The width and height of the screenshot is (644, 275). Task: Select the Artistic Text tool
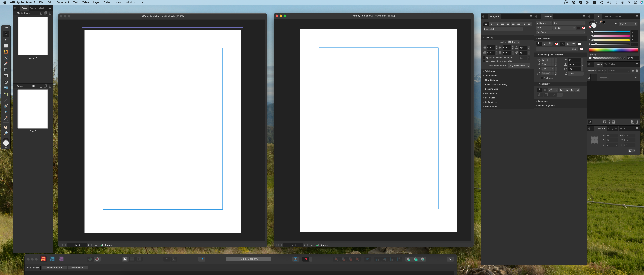tap(6, 58)
